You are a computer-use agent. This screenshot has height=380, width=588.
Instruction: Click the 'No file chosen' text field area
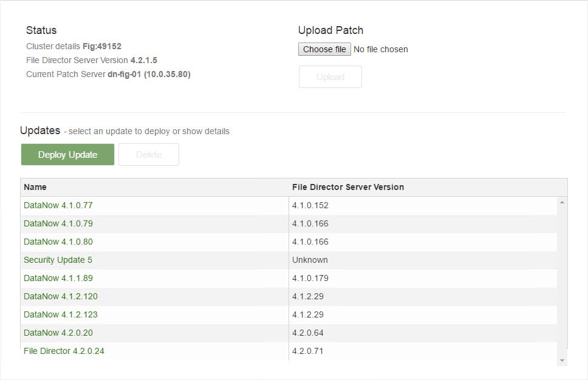pos(381,49)
